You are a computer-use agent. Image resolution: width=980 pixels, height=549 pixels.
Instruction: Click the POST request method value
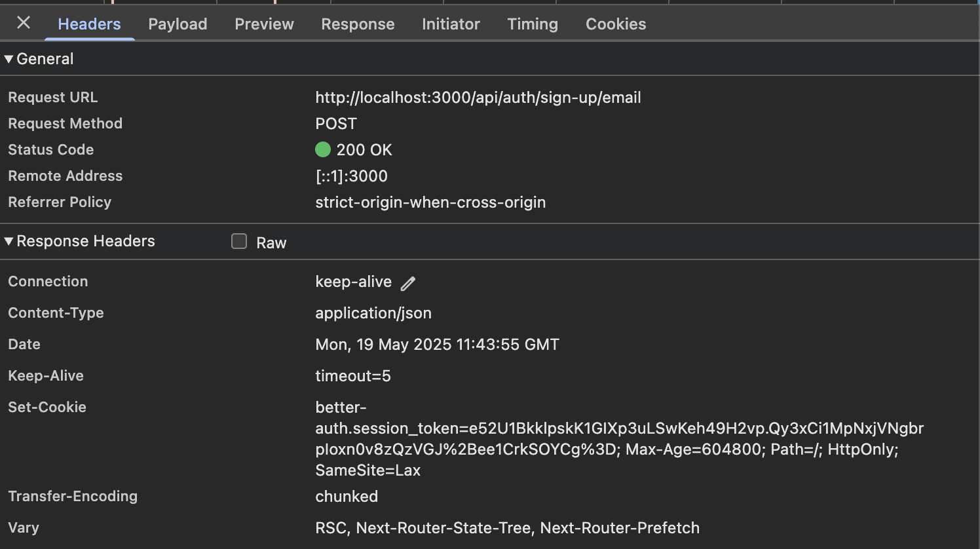click(x=336, y=124)
